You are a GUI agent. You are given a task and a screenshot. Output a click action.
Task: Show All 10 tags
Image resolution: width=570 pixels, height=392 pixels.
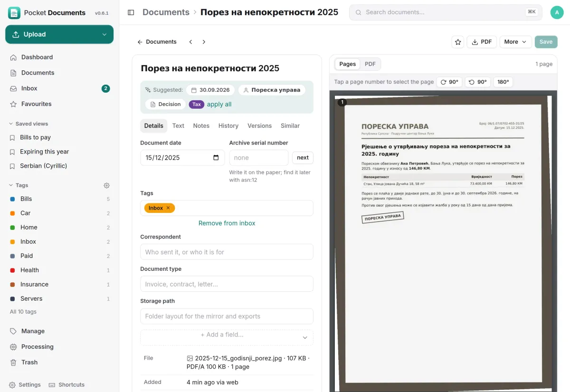click(x=23, y=312)
